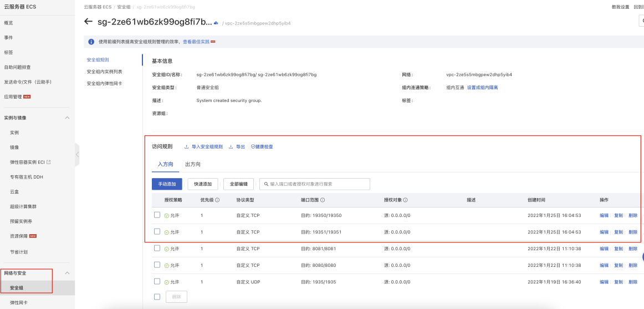Click the 设置成组内隔离 link
This screenshot has height=309, width=644.
pos(482,88)
